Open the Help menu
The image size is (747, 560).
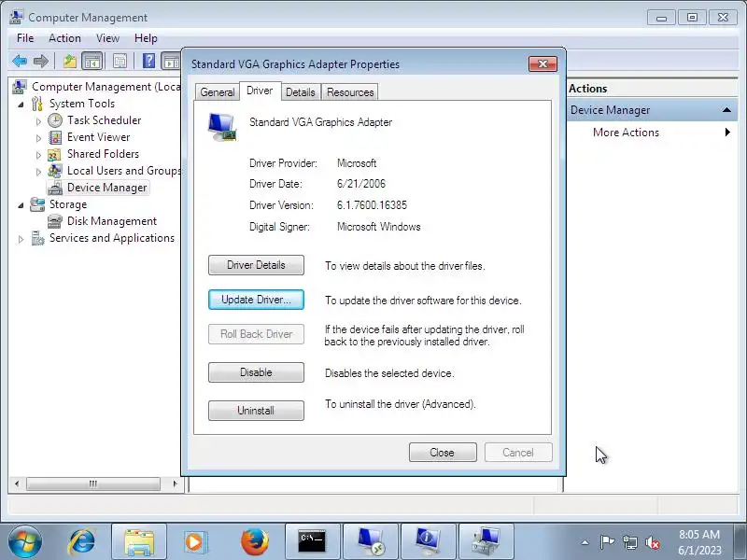(146, 38)
